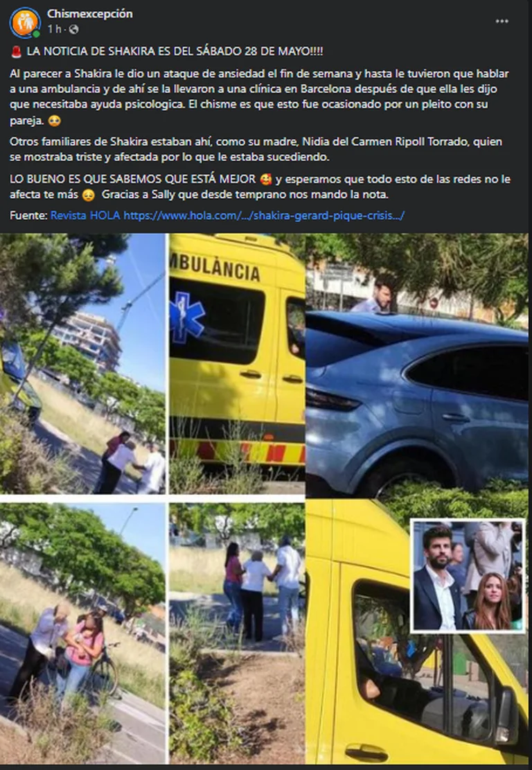The image size is (532, 770).
Task: Click the smiling hearts emoji after MEJOR
Action: [267, 180]
